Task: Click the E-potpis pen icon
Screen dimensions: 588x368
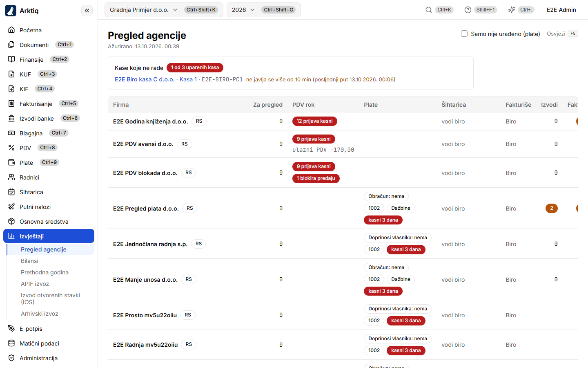Action: point(11,329)
